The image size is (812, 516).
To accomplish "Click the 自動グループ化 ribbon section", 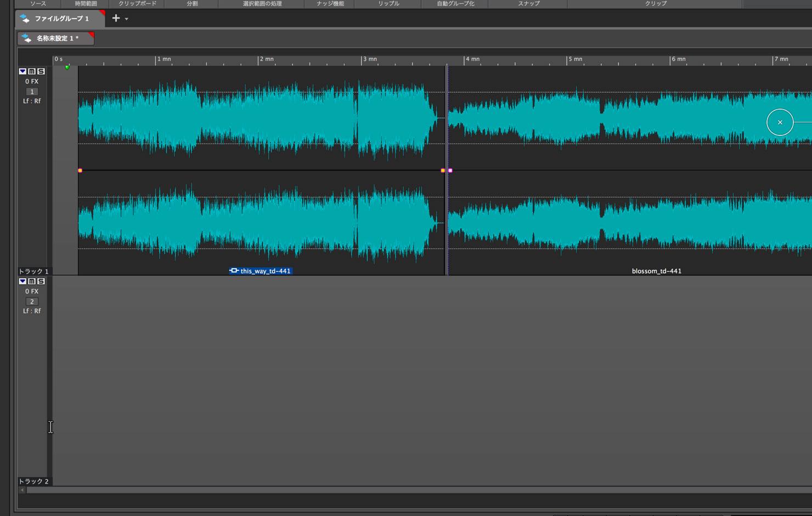I will pos(455,3).
